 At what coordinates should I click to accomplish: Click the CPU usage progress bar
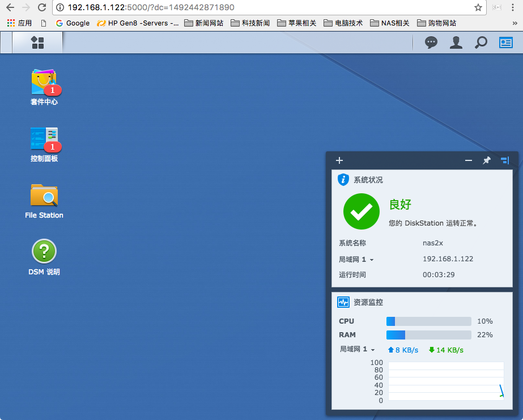click(428, 321)
